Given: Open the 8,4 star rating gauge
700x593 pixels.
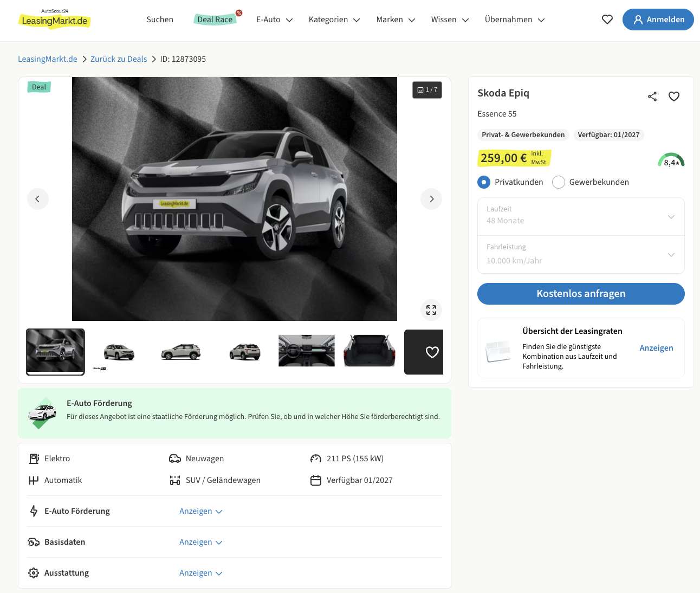Looking at the screenshot, I should [x=671, y=160].
